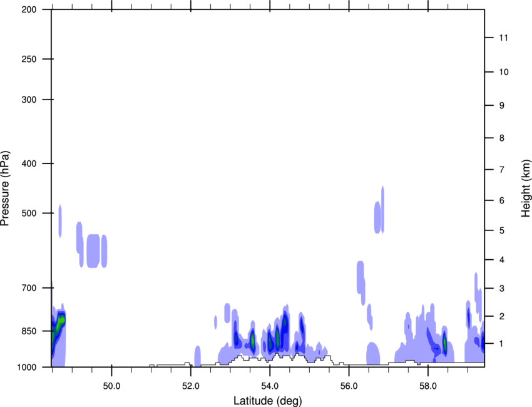Screen dimensions: 532x407
Task: Click the 'Height (km)' axis title
Action: [526, 188]
